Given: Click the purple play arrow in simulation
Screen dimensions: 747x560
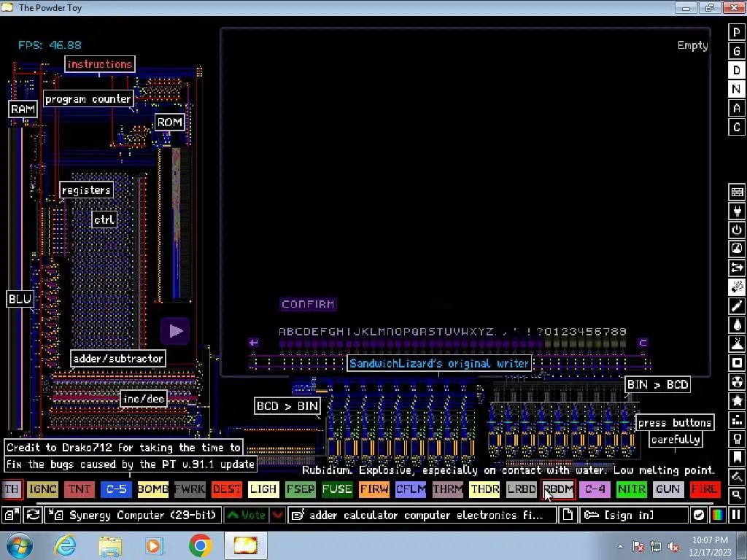Looking at the screenshot, I should click(175, 330).
